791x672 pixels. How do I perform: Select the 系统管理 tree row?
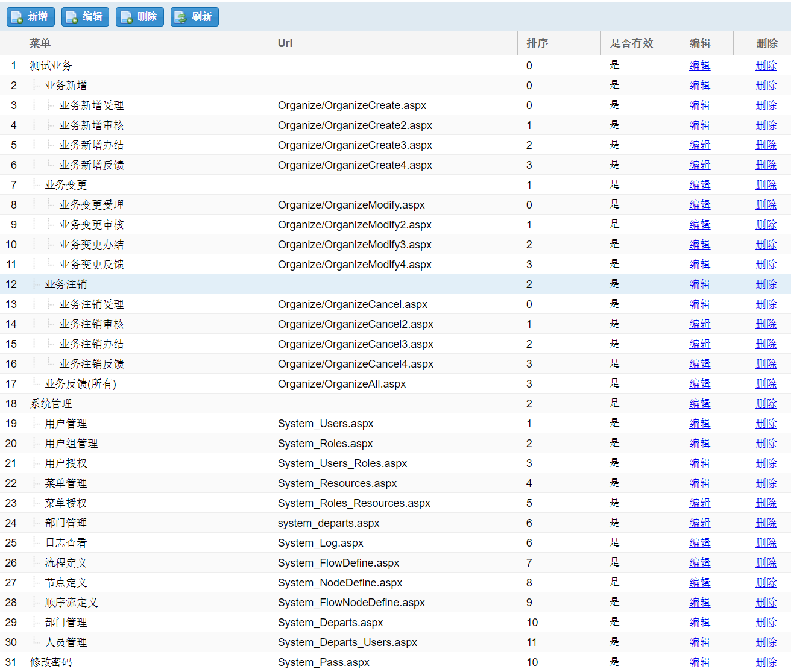coord(51,404)
